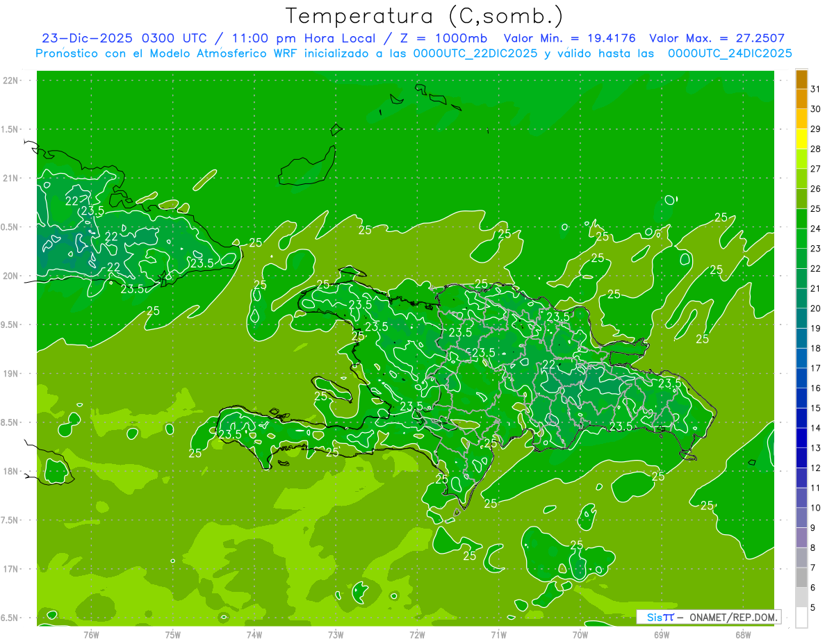Click the "Temperatura (C,somb.)" chart title
834x644 pixels.
click(424, 16)
